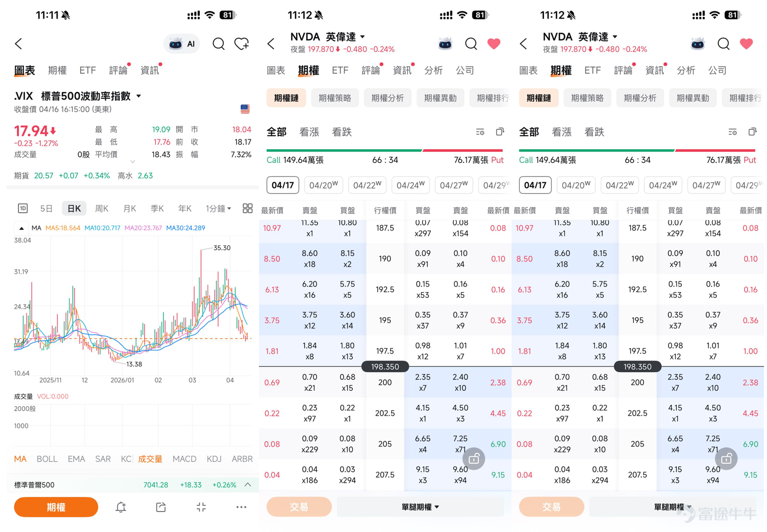
Task: Open 公司 tab on right NVDA screen
Action: click(717, 71)
